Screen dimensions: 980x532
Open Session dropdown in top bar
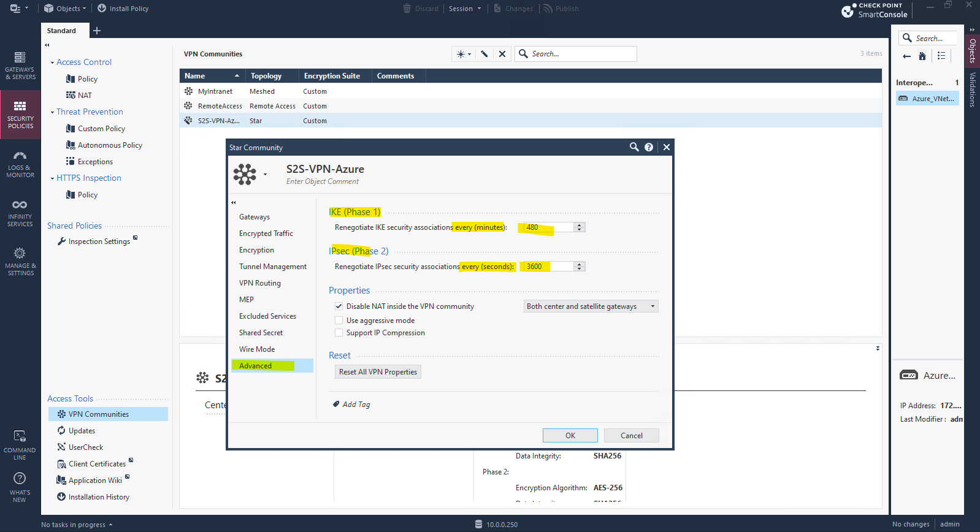coord(465,9)
